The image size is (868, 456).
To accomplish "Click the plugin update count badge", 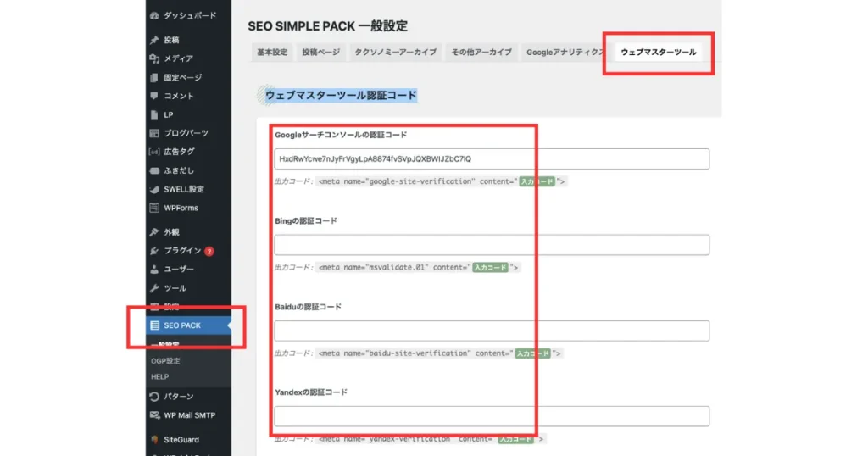I will click(x=209, y=251).
